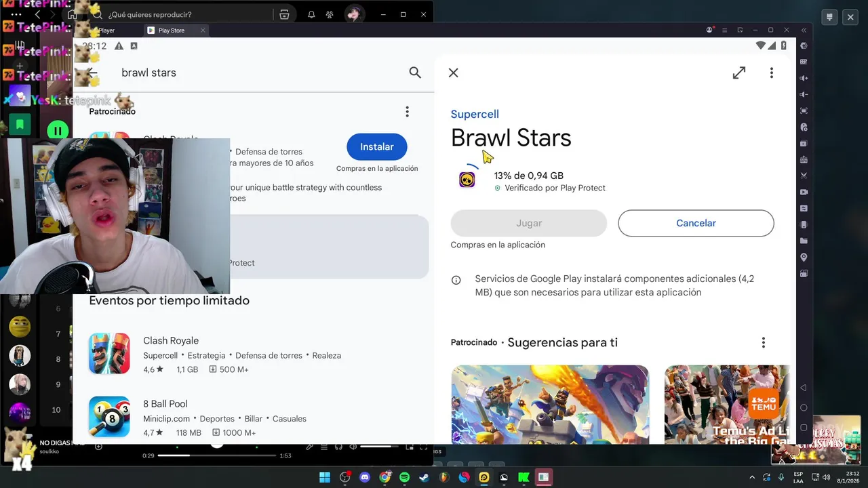Collapse the emulator sidebar with the double chevron
Viewport: 868px width, 488px height.
click(x=804, y=30)
